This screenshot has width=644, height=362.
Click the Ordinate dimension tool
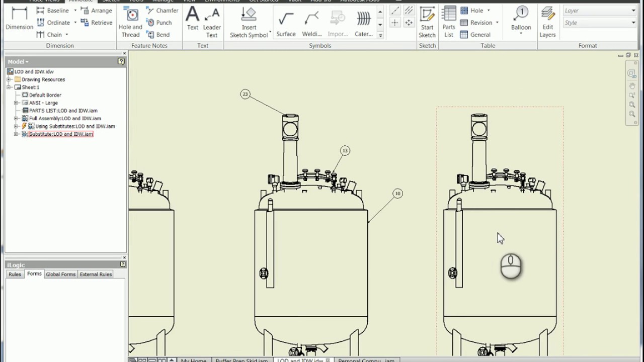53,23
